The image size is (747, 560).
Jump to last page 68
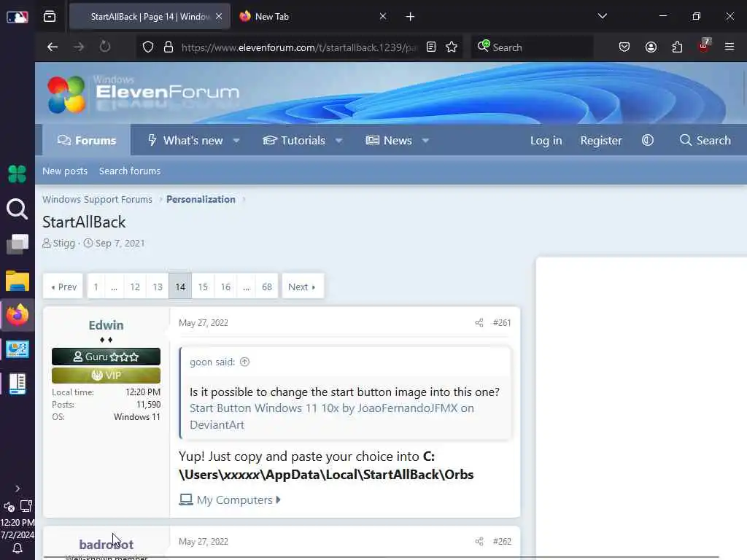click(x=267, y=287)
